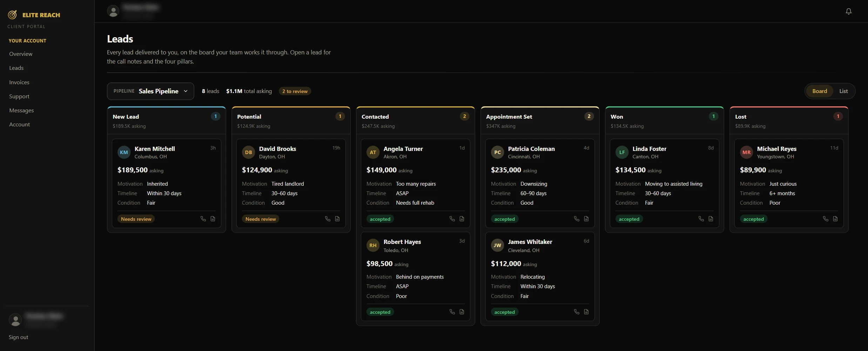
Task: Open Robert Hayes' notes document icon
Action: pyautogui.click(x=462, y=312)
